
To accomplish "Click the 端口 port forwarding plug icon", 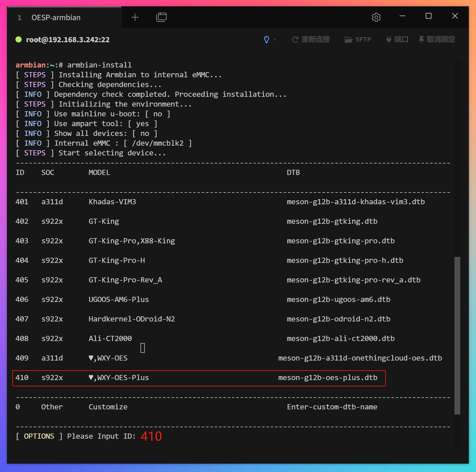I will [x=389, y=39].
